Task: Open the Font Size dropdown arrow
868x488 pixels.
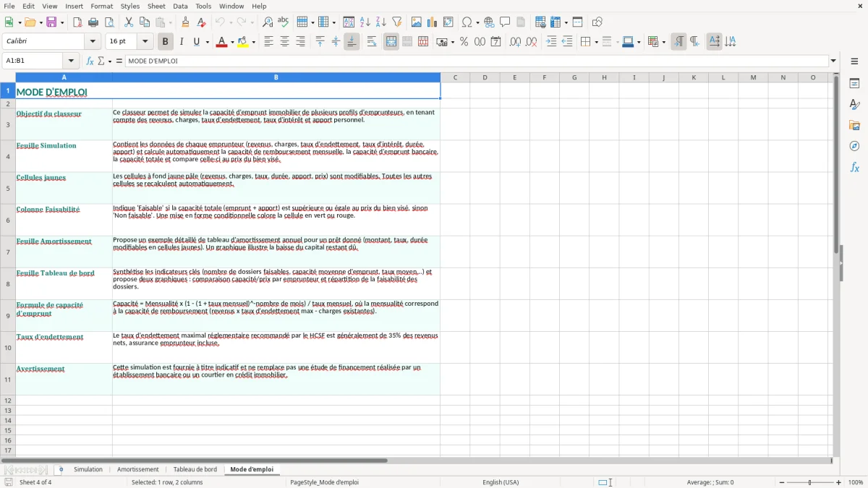Action: pyautogui.click(x=145, y=42)
